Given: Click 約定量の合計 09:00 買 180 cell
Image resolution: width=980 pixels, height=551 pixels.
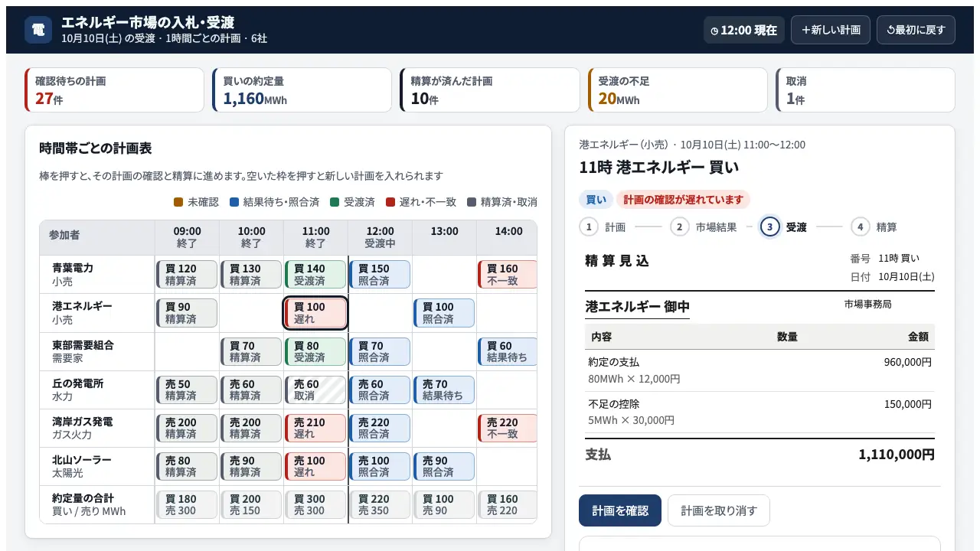Looking at the screenshot, I should tap(187, 504).
